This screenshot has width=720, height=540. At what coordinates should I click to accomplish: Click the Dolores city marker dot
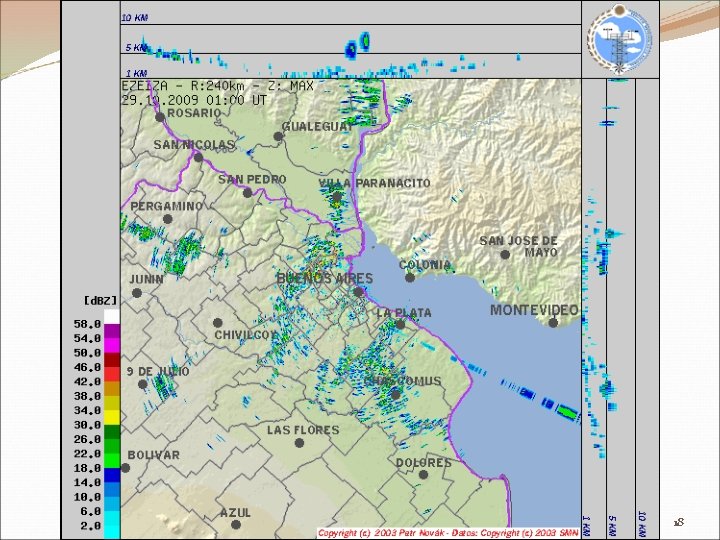pos(423,475)
